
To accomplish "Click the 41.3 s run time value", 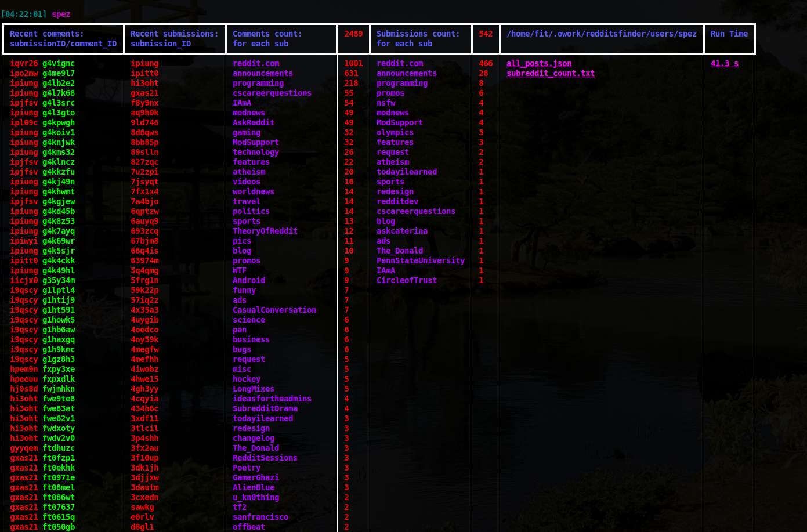I will 725,63.
